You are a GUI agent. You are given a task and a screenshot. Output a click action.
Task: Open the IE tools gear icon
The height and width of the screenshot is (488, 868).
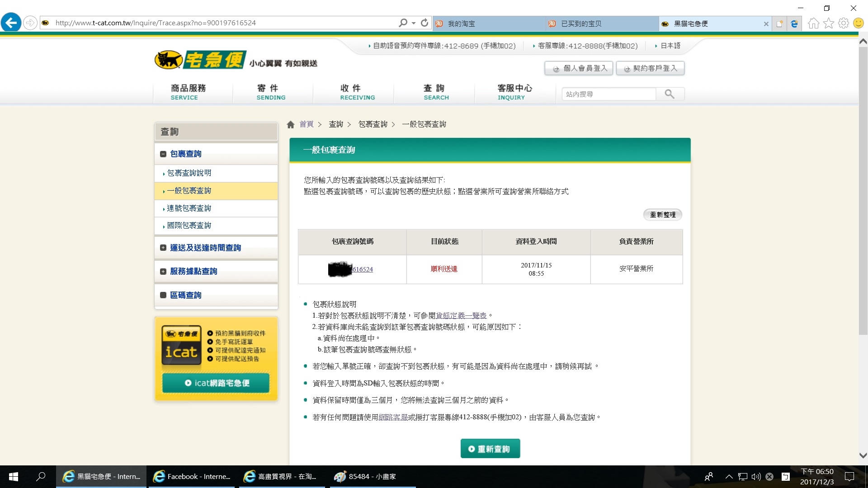pos(843,23)
